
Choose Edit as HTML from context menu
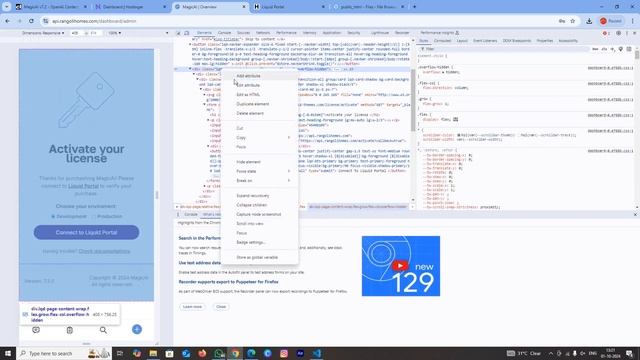coord(260,95)
